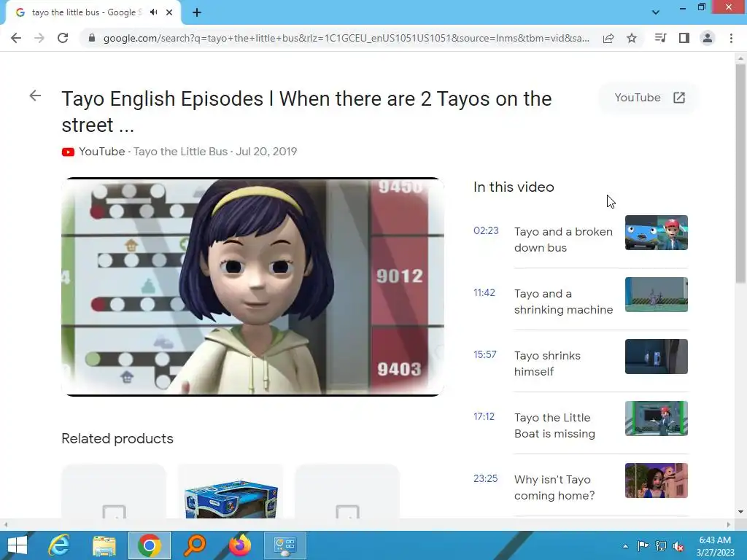
Task: Click the Chrome taskbar icon
Action: (149, 545)
